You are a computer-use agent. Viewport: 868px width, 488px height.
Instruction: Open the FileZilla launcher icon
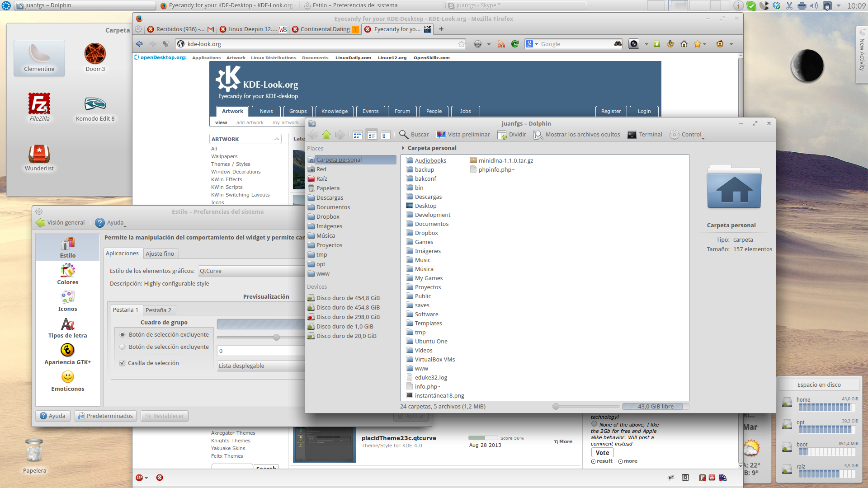(x=39, y=108)
